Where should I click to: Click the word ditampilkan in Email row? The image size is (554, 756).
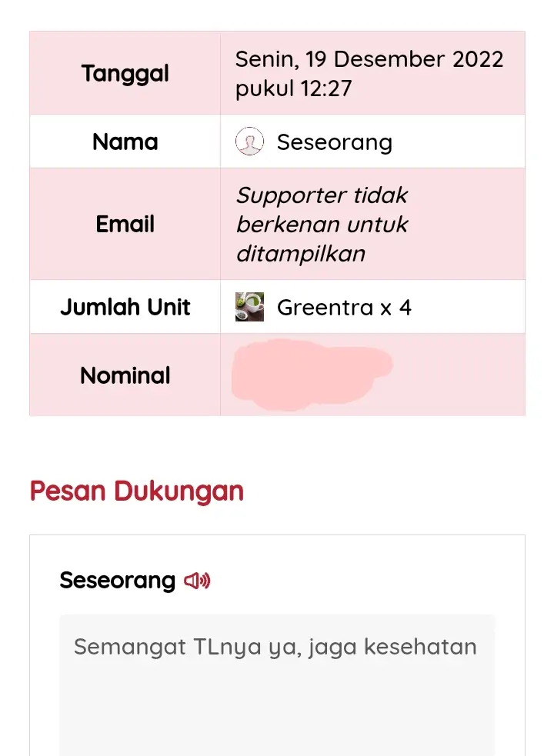click(x=300, y=253)
